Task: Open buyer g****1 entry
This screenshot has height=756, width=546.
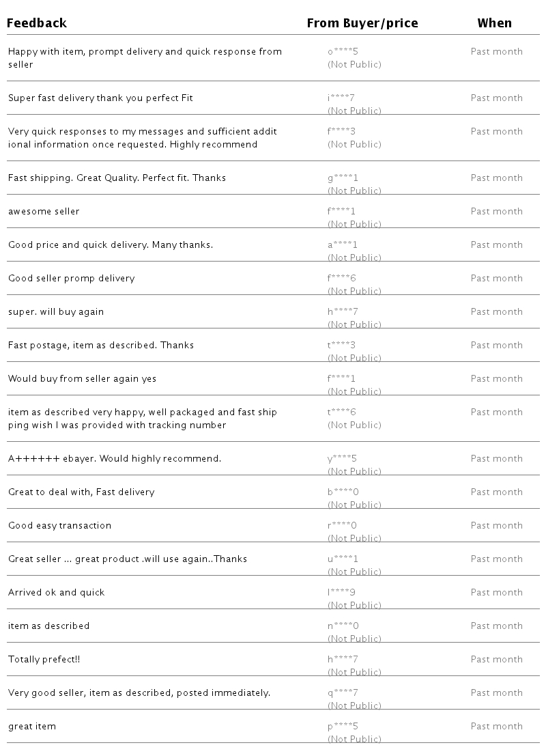Action: pyautogui.click(x=343, y=178)
